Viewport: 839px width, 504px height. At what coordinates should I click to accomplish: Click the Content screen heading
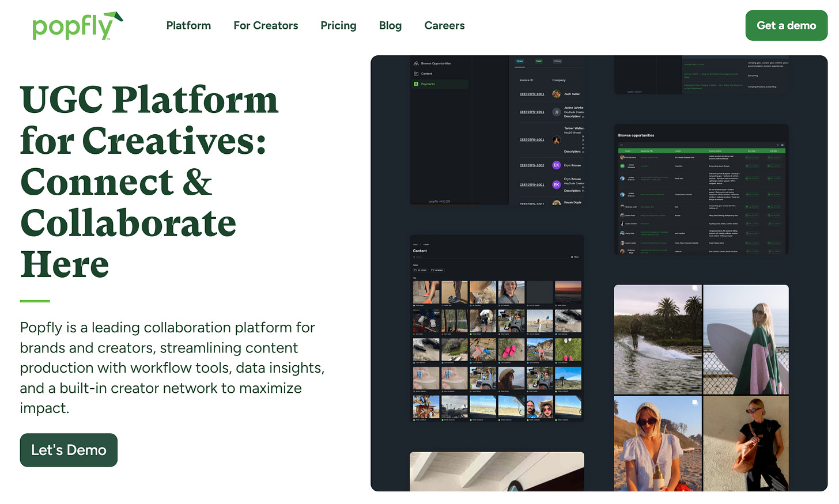(x=419, y=251)
